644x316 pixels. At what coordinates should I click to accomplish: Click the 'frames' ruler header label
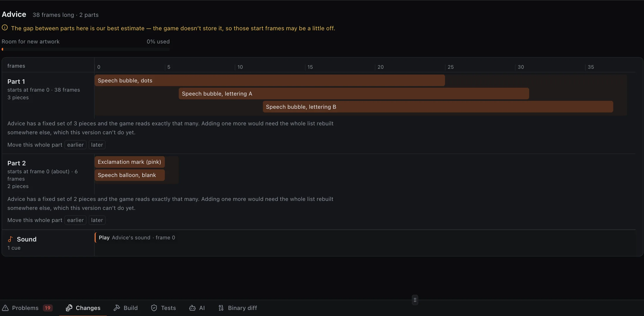pos(16,66)
